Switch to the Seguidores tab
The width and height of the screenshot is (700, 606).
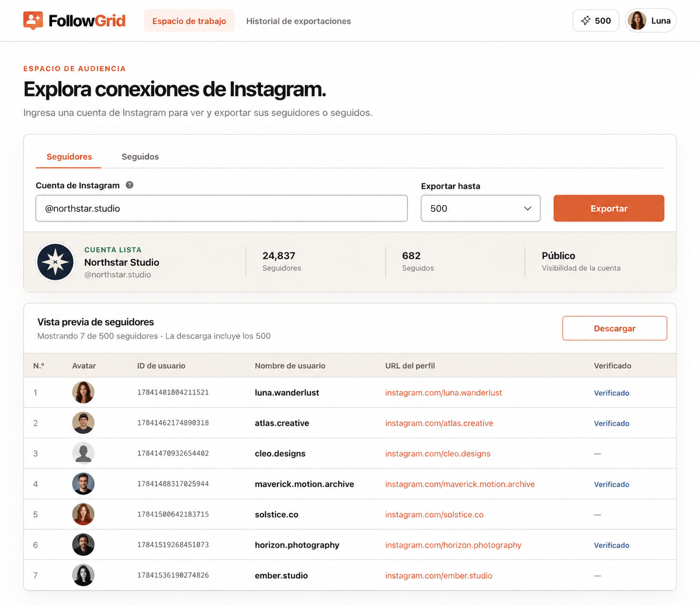tap(69, 157)
